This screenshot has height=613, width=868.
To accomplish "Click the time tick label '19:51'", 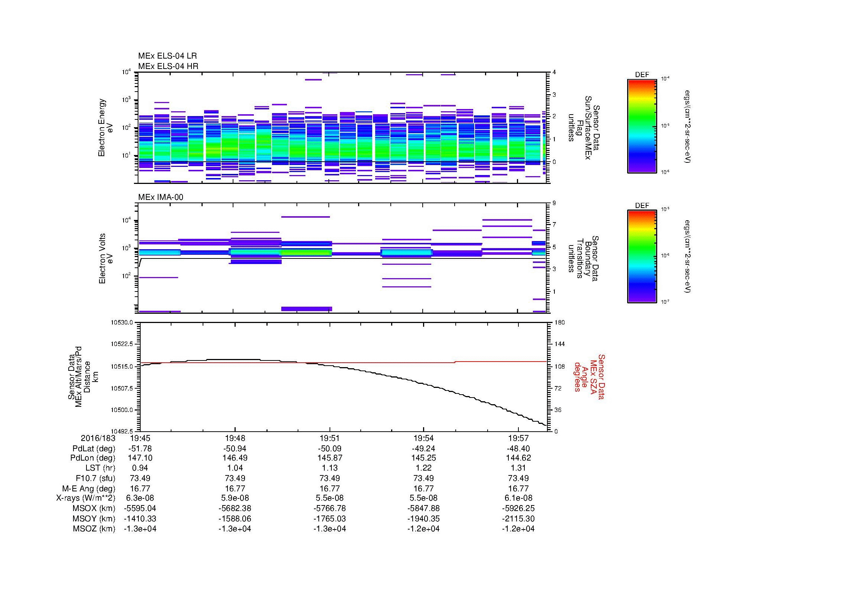I will 330,438.
